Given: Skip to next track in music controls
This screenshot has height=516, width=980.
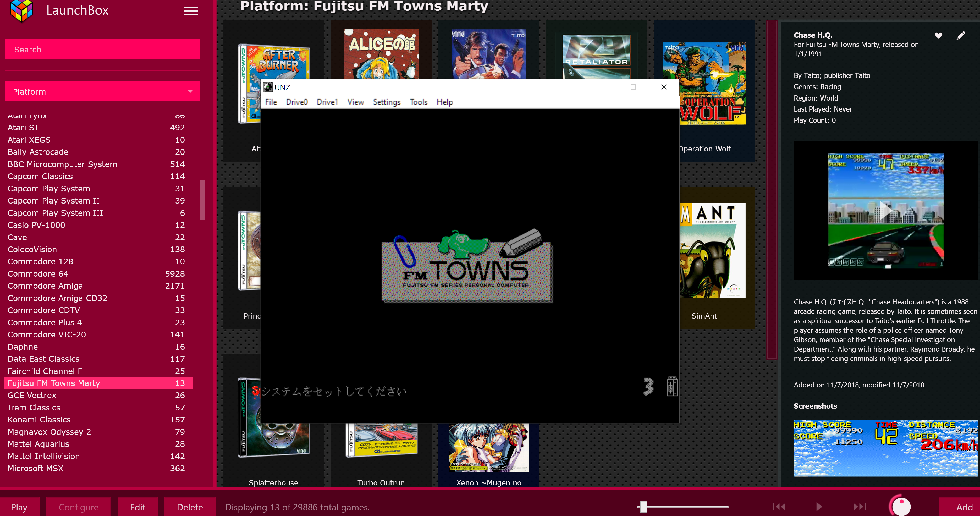Looking at the screenshot, I should click(860, 507).
